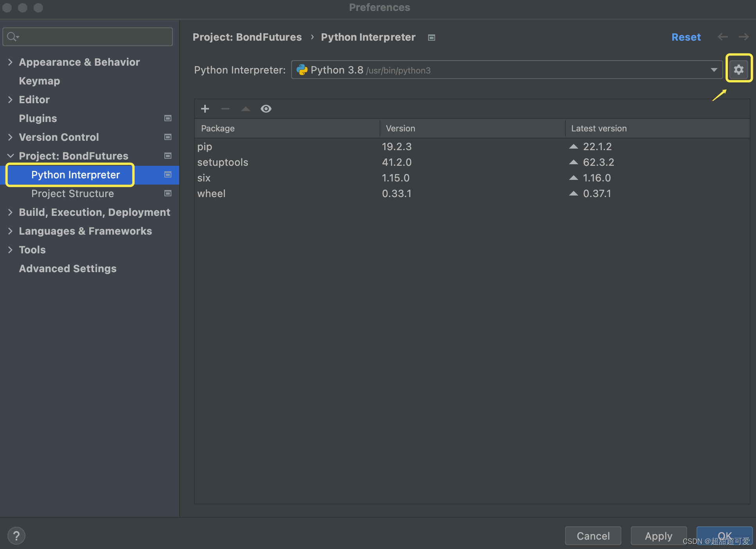Click the Project: BondFutures breadcrumb

(247, 37)
